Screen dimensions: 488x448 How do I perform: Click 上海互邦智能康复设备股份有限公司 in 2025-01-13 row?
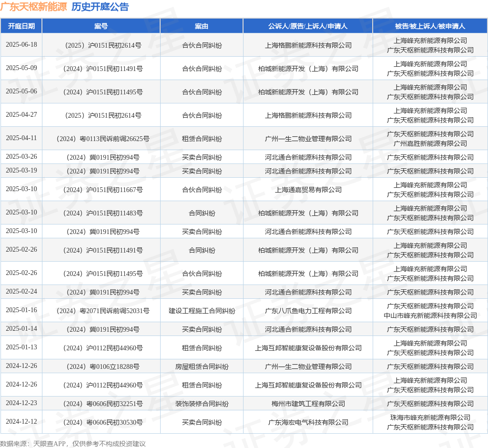click(308, 348)
